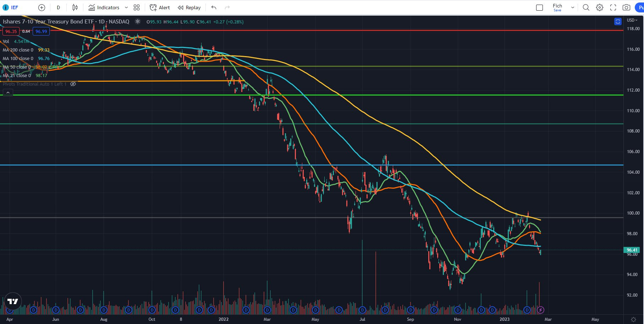This screenshot has width=644, height=324.
Task: Click the 92.00 price scale label
Action: click(632, 295)
